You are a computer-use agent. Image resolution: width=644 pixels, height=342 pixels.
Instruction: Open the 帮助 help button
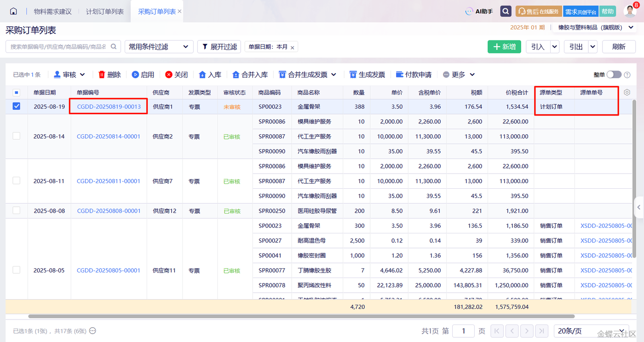coord(608,12)
